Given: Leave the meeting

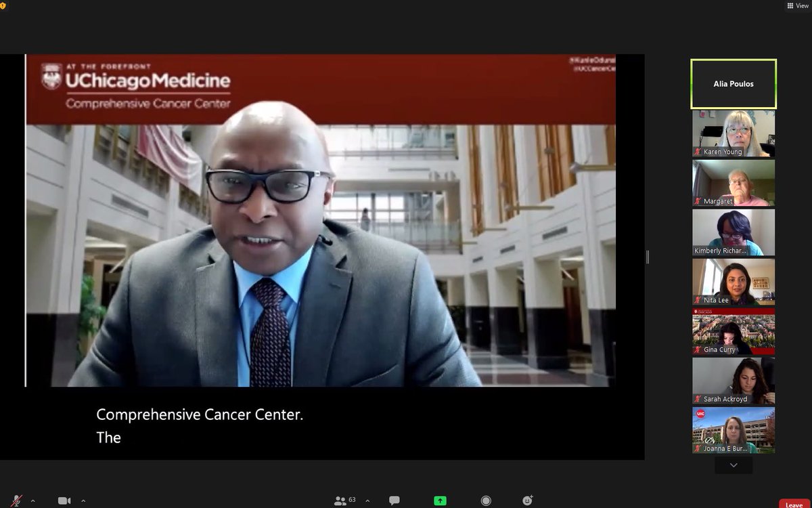Looking at the screenshot, I should click(794, 504).
